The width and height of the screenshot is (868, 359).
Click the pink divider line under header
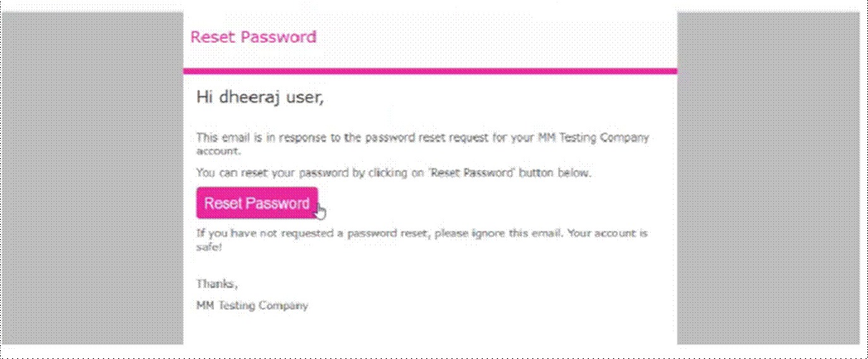pos(430,71)
